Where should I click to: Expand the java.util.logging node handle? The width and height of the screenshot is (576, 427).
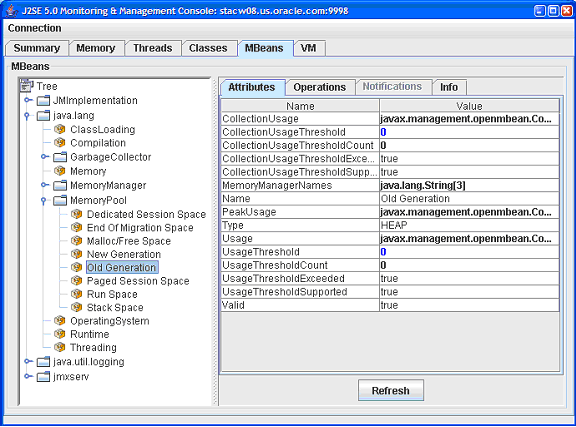(28, 361)
